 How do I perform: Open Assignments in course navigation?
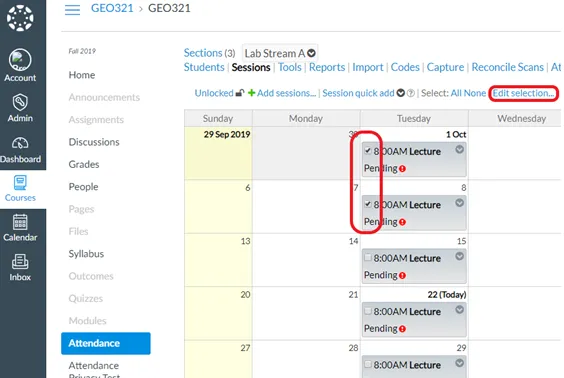click(x=96, y=119)
